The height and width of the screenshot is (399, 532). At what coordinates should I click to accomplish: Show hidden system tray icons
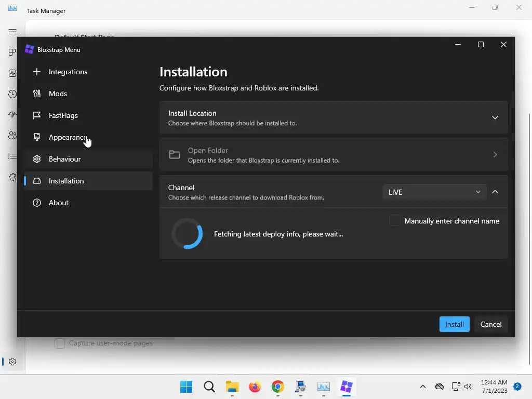(x=423, y=387)
